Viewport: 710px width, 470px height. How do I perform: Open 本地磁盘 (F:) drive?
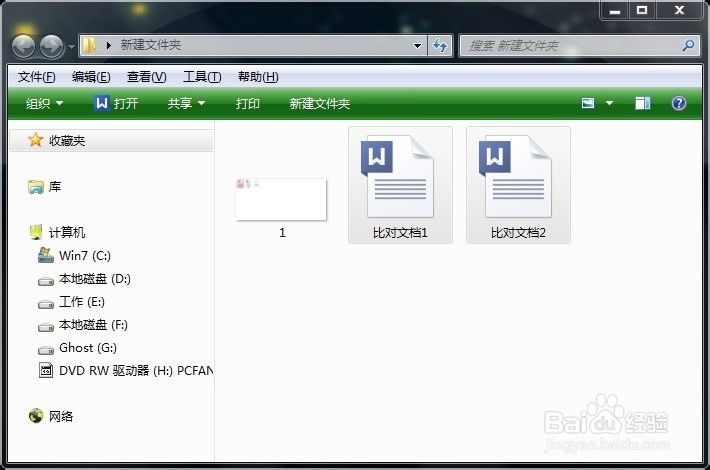pos(93,325)
